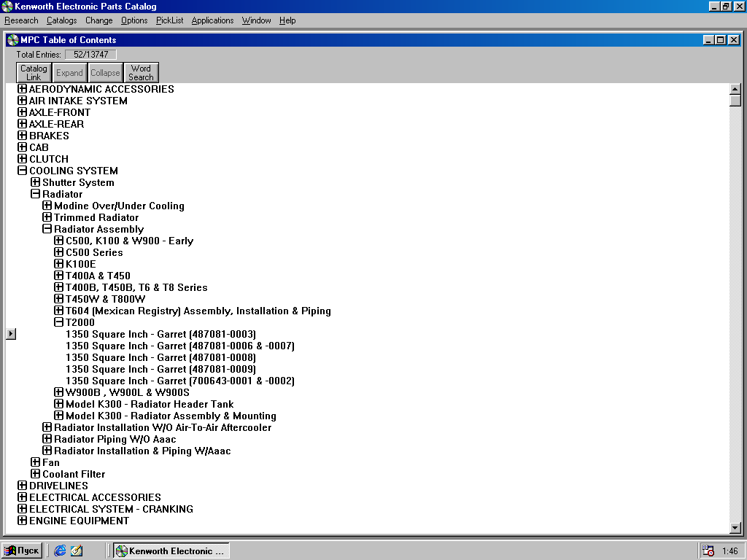
Task: Expand K100E node
Action: point(58,264)
